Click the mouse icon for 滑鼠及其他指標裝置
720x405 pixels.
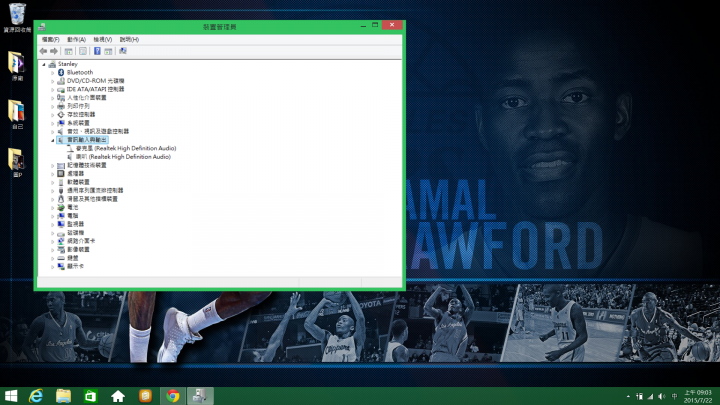point(61,199)
